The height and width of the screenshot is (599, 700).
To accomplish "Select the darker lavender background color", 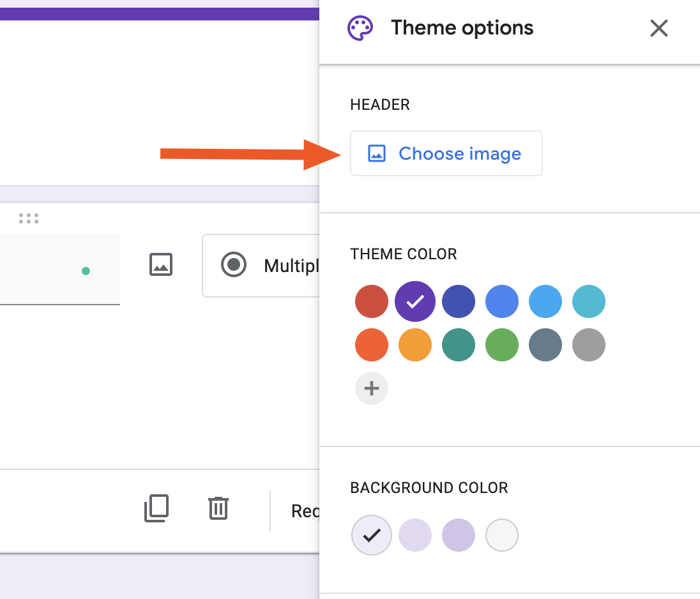I will [459, 535].
